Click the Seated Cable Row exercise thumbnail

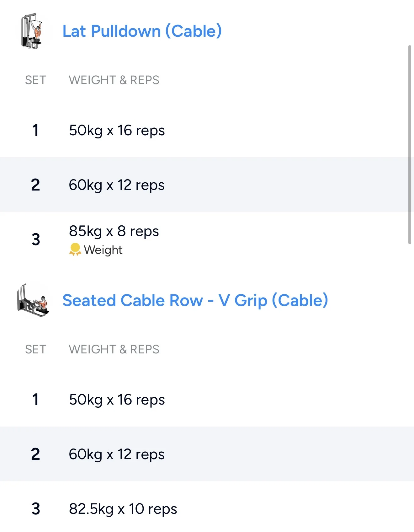click(x=33, y=300)
